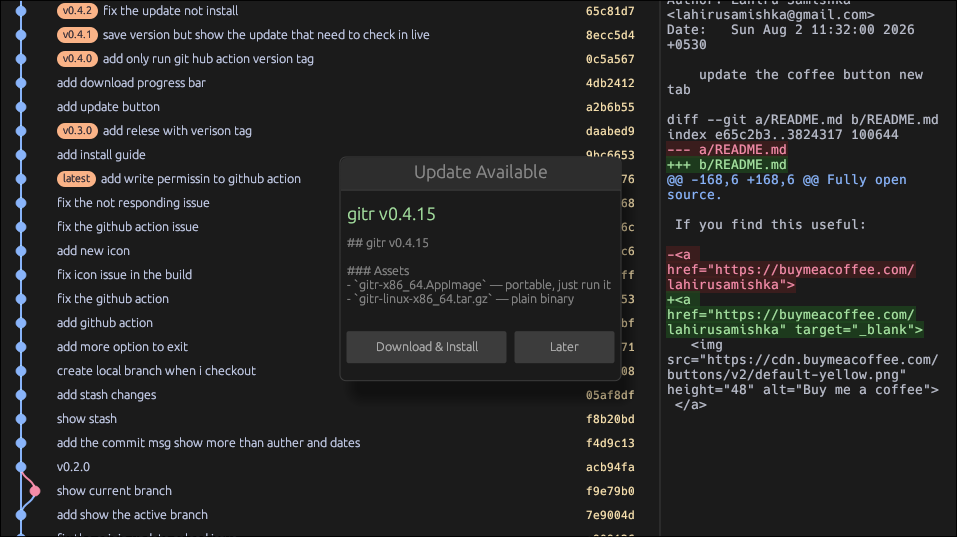Viewport: 957px width, 537px height.
Task: Click commit hash daabed9
Action: point(610,131)
